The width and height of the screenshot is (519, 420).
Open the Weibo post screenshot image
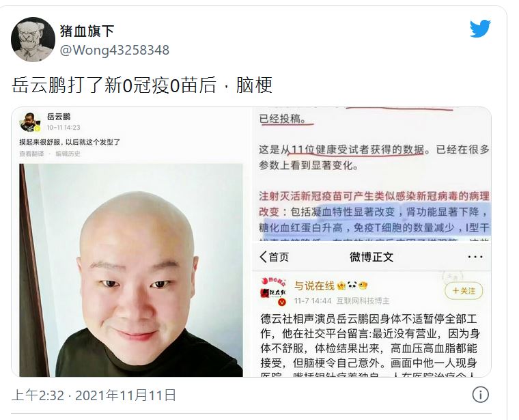point(372,310)
